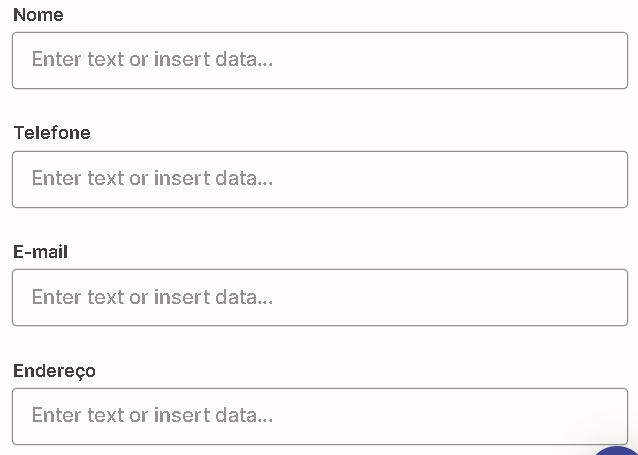The image size is (638, 455).
Task: Click placeholder text in Nome field
Action: point(152,59)
